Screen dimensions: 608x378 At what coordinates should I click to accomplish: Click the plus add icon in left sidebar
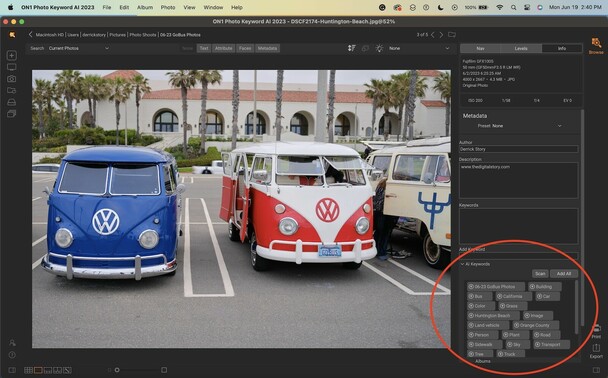[12, 55]
